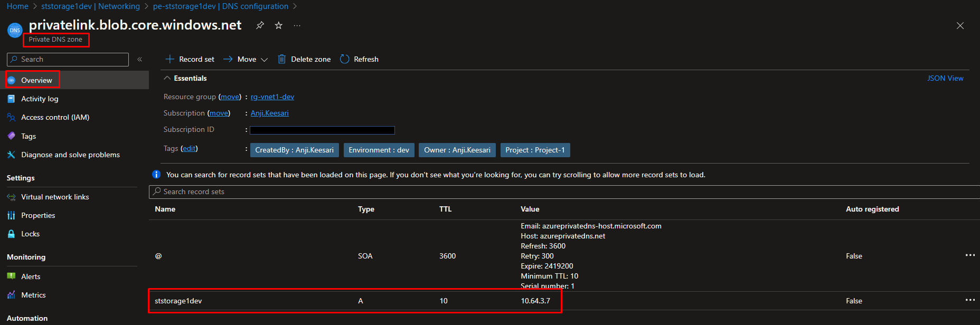
Task: Click the Diagnose wrench icon
Action: pyautogui.click(x=11, y=155)
